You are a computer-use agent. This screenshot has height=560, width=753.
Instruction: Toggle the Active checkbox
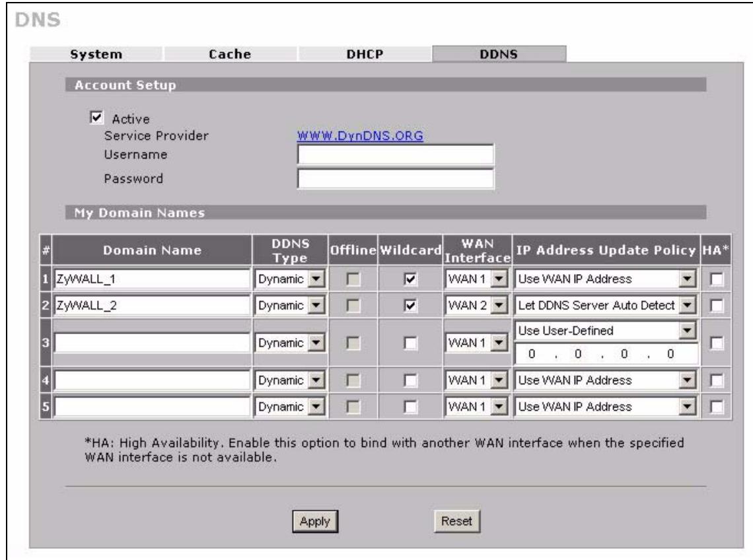point(96,118)
